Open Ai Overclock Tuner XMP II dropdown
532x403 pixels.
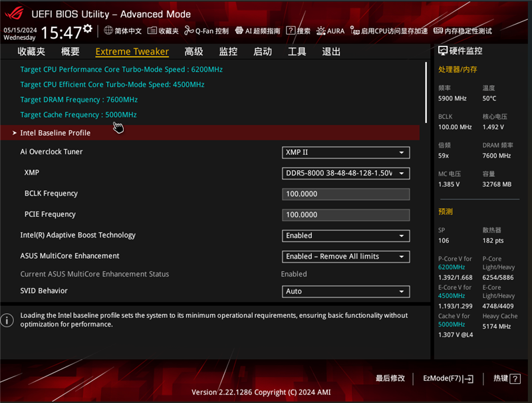tap(346, 152)
